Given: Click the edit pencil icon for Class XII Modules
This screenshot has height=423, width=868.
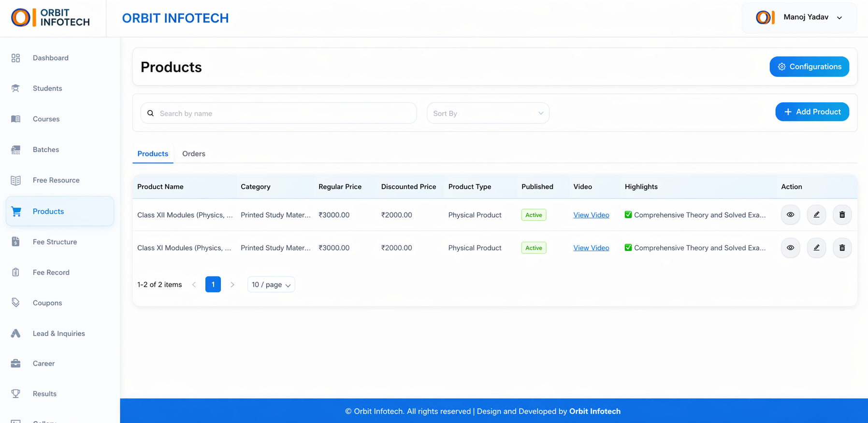Looking at the screenshot, I should click(816, 215).
